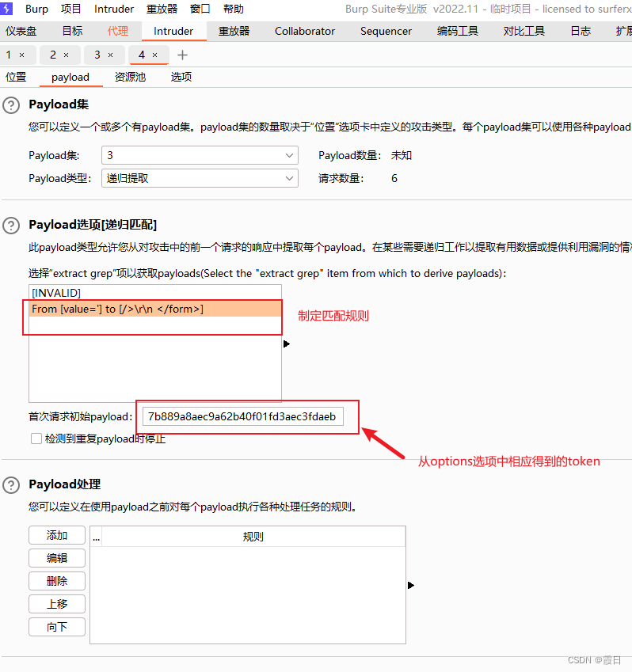Select Intruder attack tab 1

[x=9, y=55]
